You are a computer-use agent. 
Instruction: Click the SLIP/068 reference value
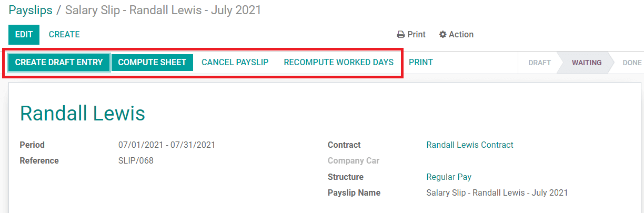pos(136,160)
